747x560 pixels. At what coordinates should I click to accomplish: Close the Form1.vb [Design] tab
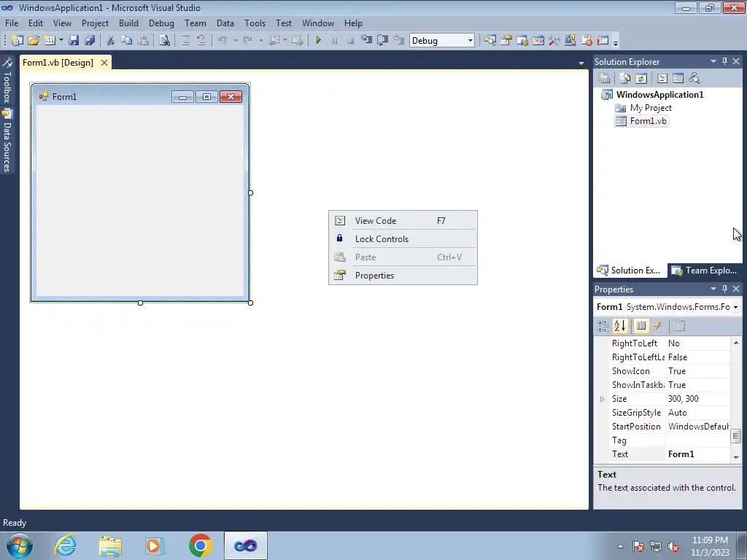(x=104, y=63)
